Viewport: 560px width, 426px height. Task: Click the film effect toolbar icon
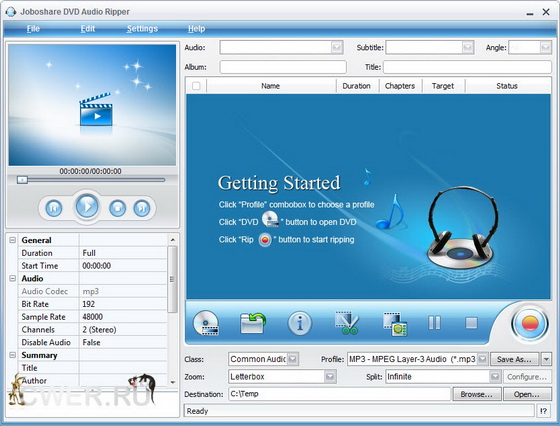click(395, 324)
